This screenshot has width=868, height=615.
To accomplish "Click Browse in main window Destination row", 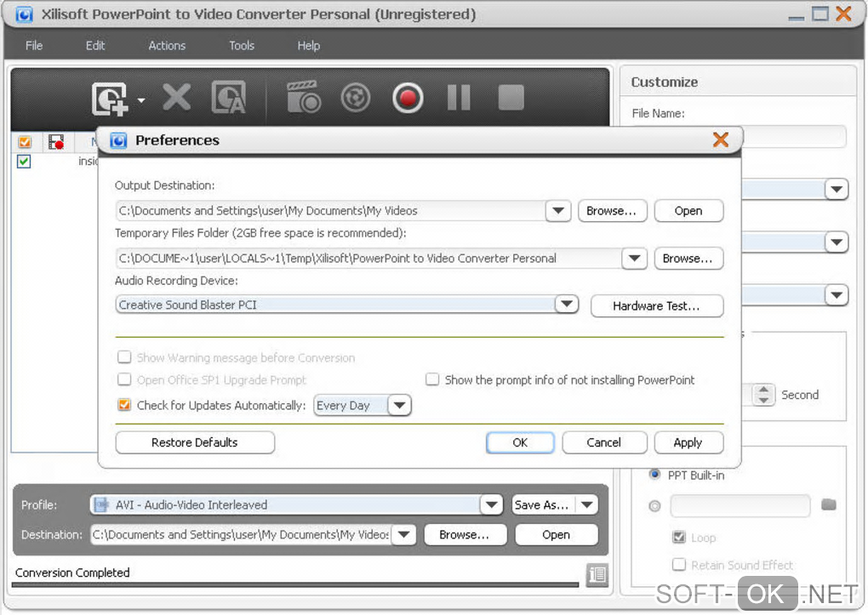I will pos(465,534).
